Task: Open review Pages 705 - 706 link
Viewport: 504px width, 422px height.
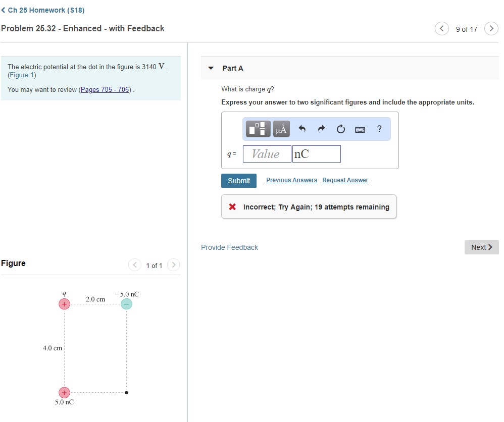Action: [x=105, y=90]
